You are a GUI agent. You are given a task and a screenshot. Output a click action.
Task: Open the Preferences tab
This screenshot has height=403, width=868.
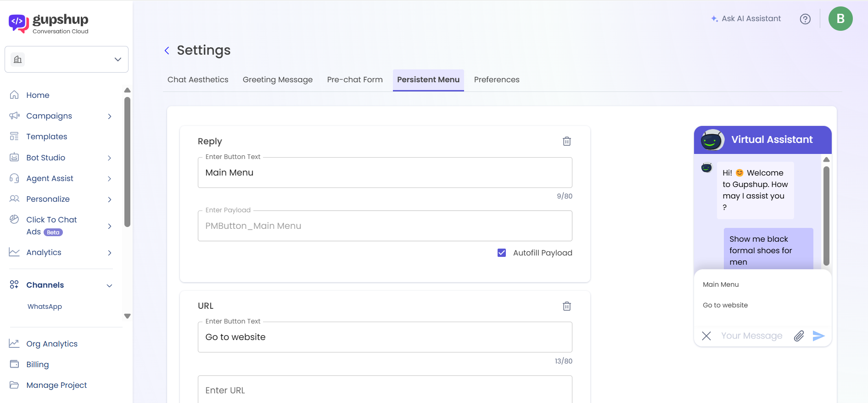(x=497, y=79)
